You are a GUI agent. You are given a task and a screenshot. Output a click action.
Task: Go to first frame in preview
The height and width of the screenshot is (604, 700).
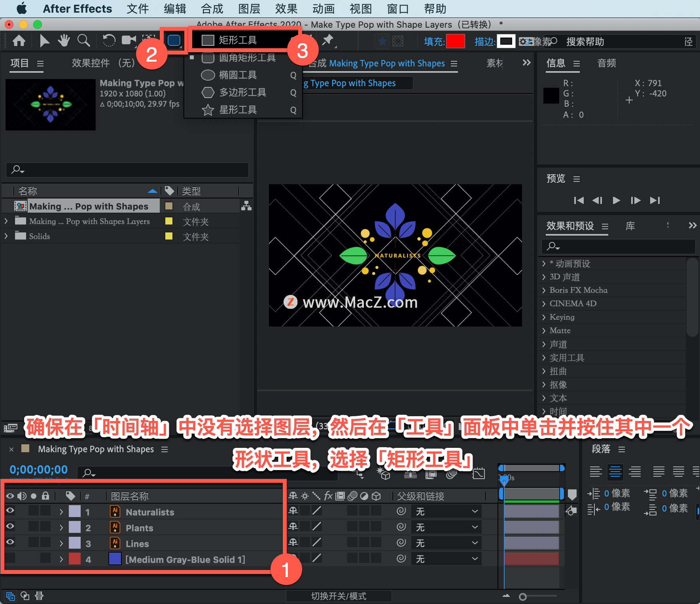coord(579,200)
